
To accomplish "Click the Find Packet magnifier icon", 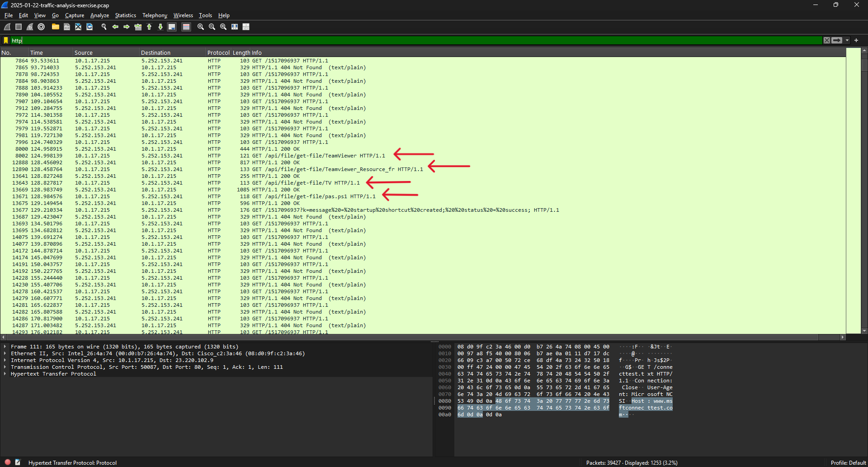I will coord(104,27).
